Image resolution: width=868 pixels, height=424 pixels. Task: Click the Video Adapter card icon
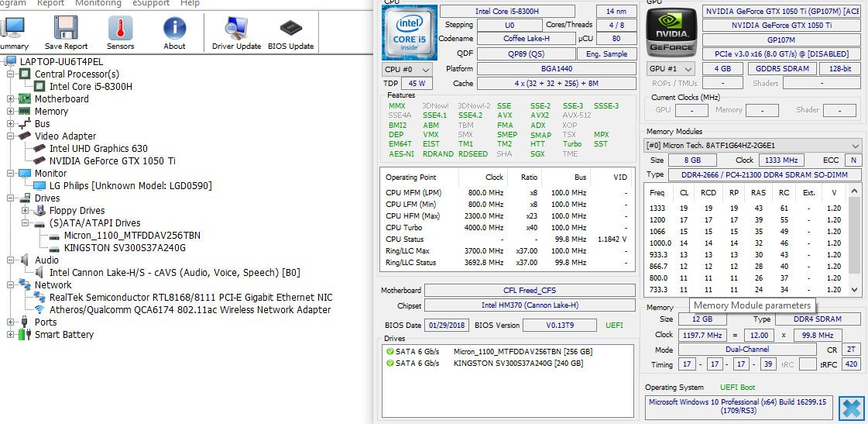coord(25,136)
